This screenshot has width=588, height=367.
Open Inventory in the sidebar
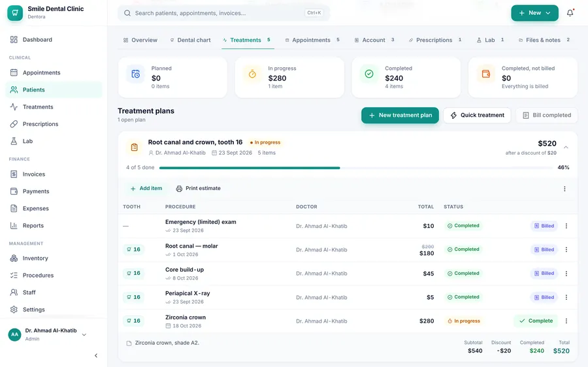coord(54,259)
